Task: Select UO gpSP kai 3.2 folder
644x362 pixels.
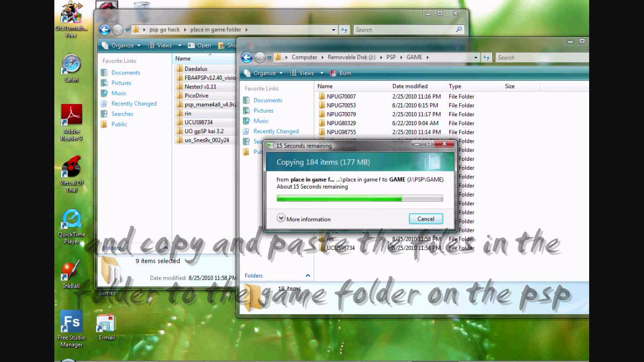Action: (200, 131)
